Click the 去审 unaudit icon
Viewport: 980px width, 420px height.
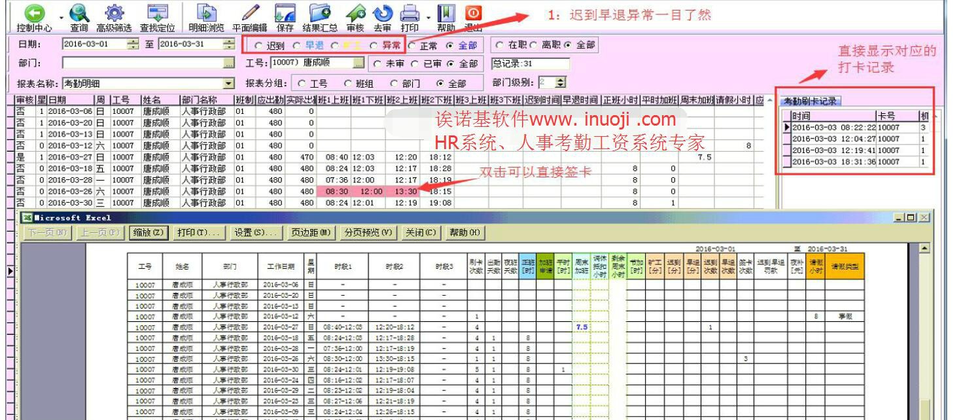pyautogui.click(x=381, y=14)
